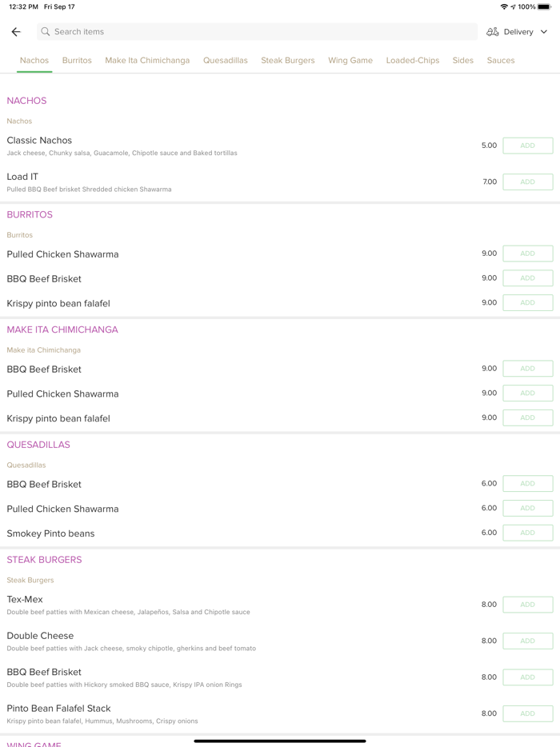
Task: Tap the back arrow icon
Action: (16, 32)
